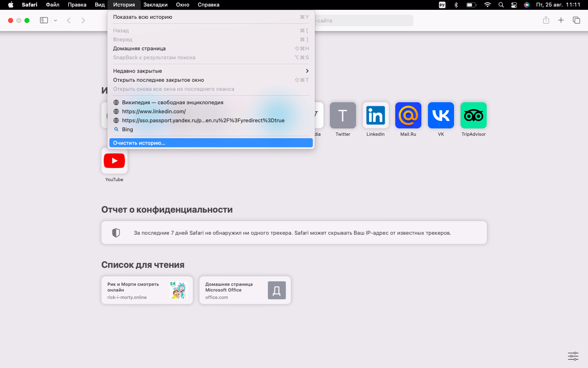Open the VK favorite tile

pos(441,115)
